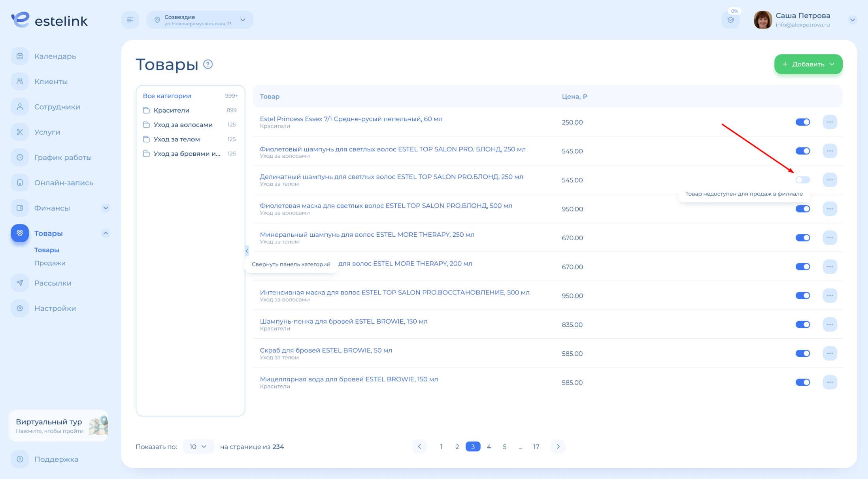Click the help question mark beside Товары
The height and width of the screenshot is (479, 868).
pos(208,64)
